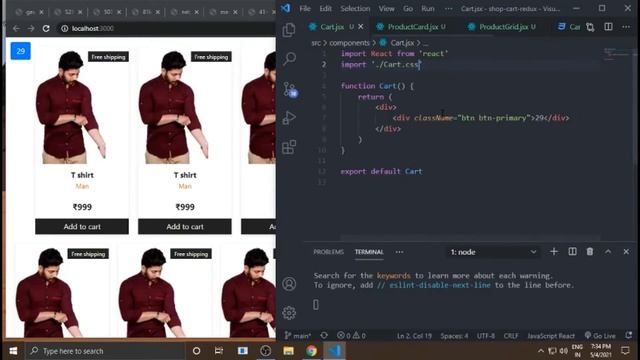640x360 pixels.
Task: Click the Open Changes compare icon
Action: [590, 27]
